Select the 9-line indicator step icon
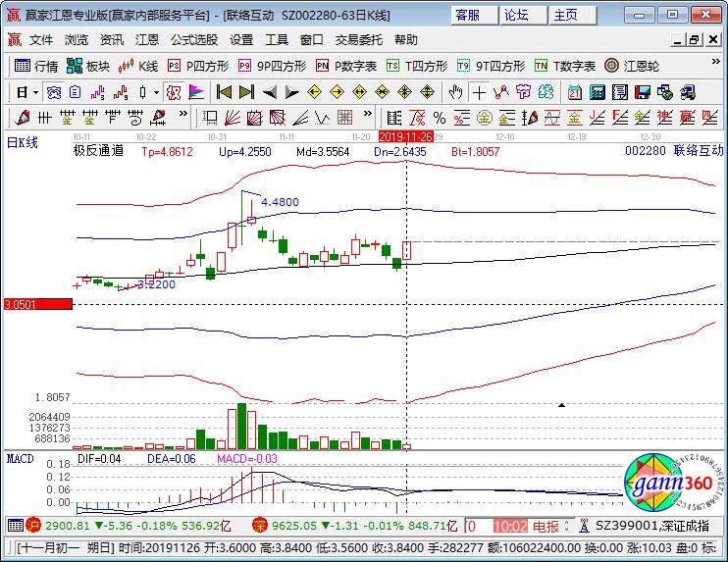Viewport: 728px width, 562px height. point(121,93)
